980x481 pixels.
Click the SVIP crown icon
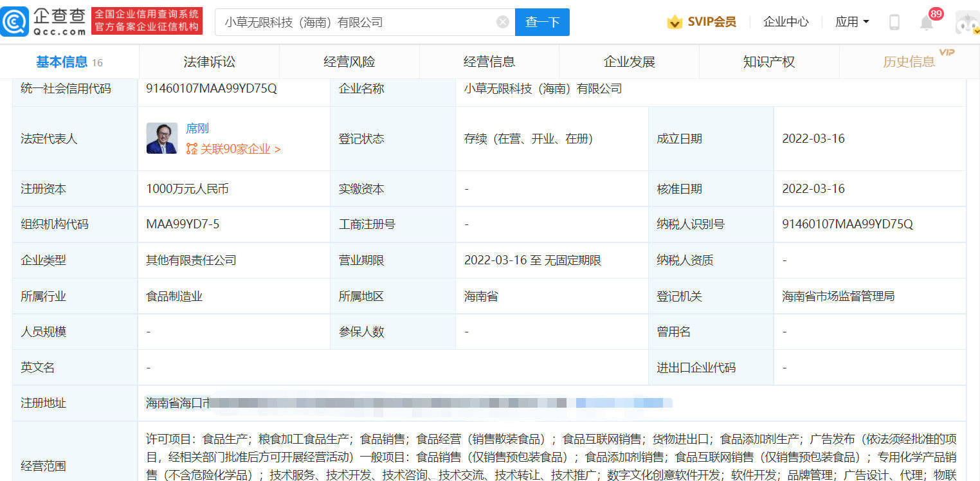point(675,22)
